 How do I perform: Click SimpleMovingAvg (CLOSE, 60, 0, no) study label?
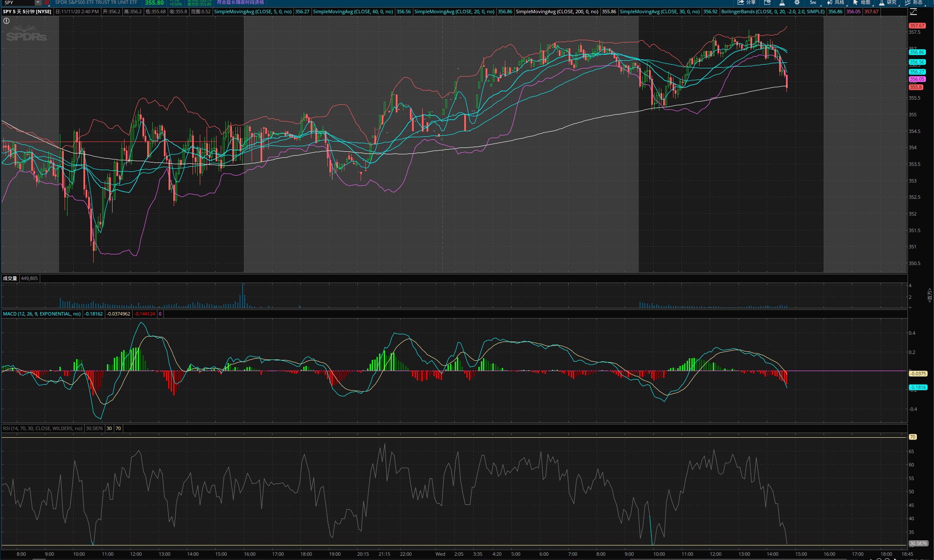tap(353, 12)
